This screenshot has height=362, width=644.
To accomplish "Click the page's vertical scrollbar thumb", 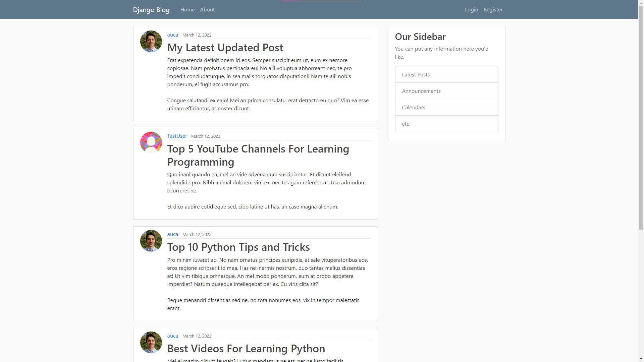I will point(641,117).
